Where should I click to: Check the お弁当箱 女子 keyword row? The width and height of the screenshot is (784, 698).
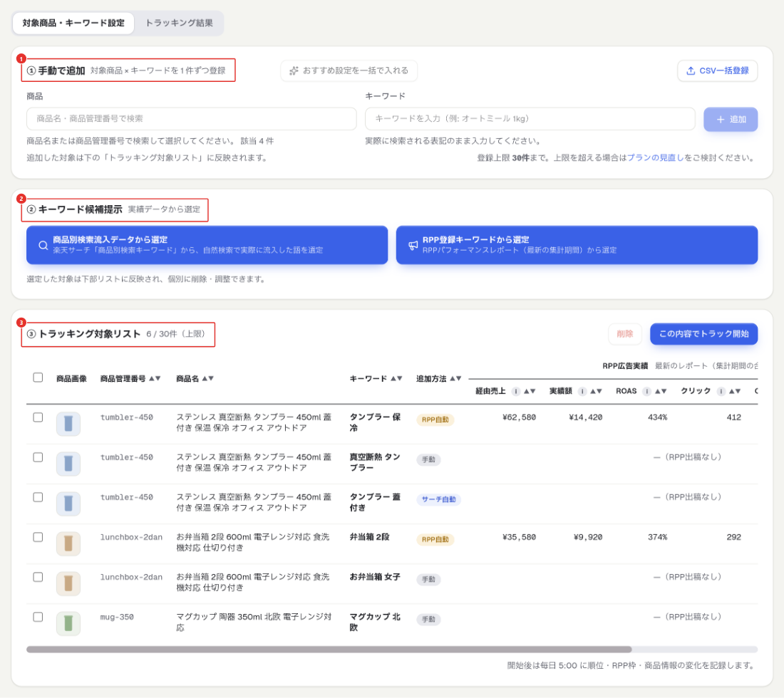(38, 577)
